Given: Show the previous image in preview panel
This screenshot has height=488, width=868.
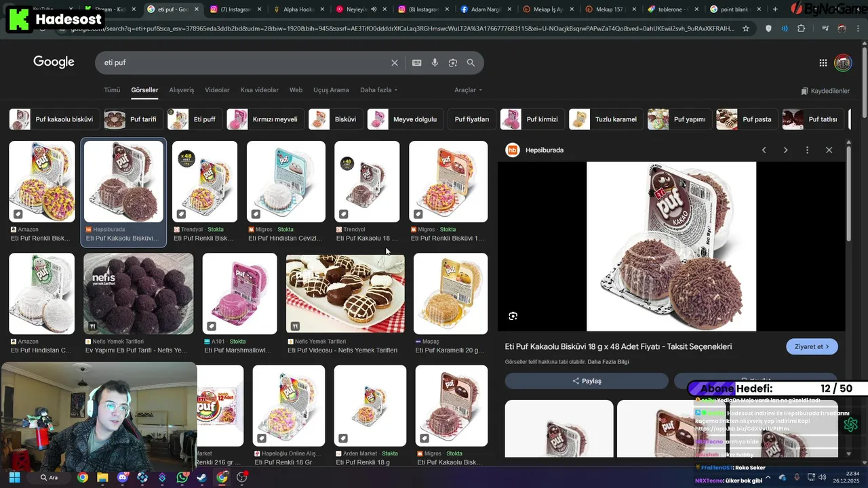Looking at the screenshot, I should point(764,150).
